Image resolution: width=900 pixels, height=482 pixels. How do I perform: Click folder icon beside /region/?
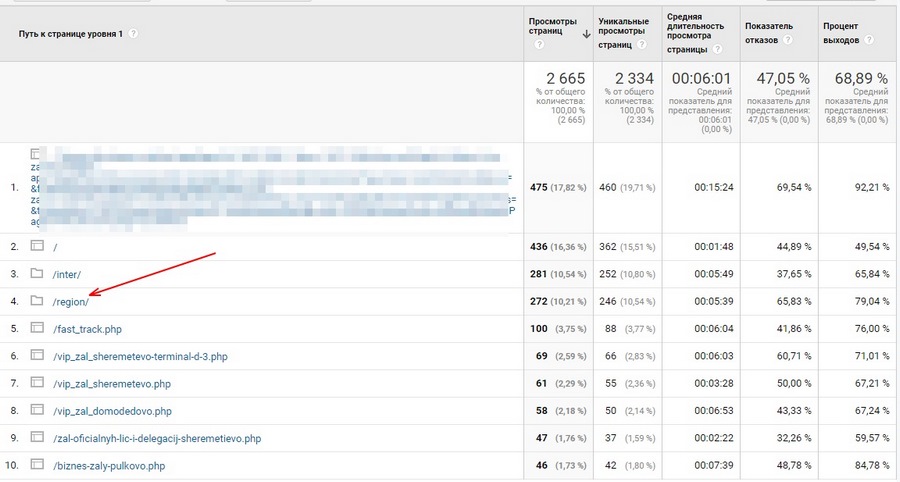pos(37,301)
